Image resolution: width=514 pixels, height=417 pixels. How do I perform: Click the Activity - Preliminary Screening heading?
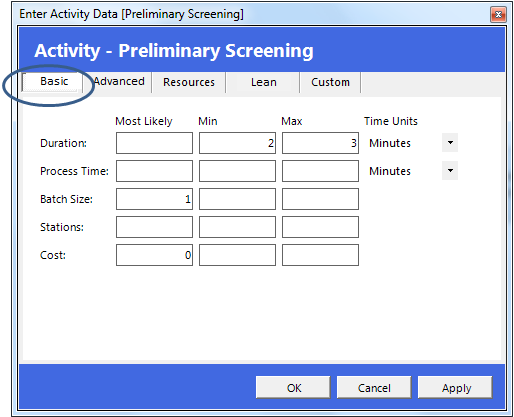[174, 51]
